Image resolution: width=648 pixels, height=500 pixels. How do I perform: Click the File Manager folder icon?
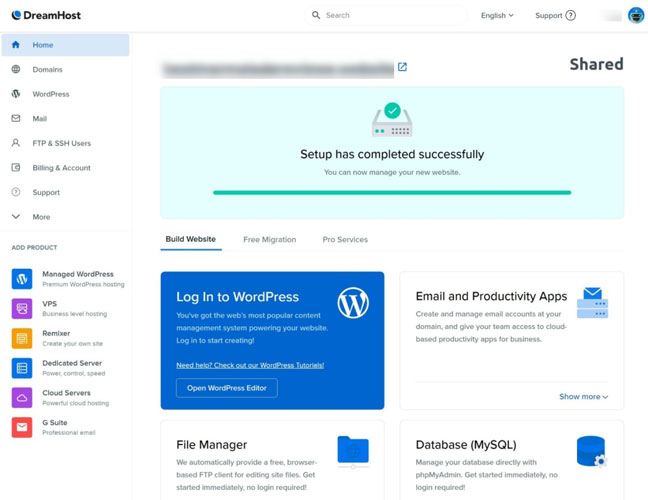tap(353, 452)
